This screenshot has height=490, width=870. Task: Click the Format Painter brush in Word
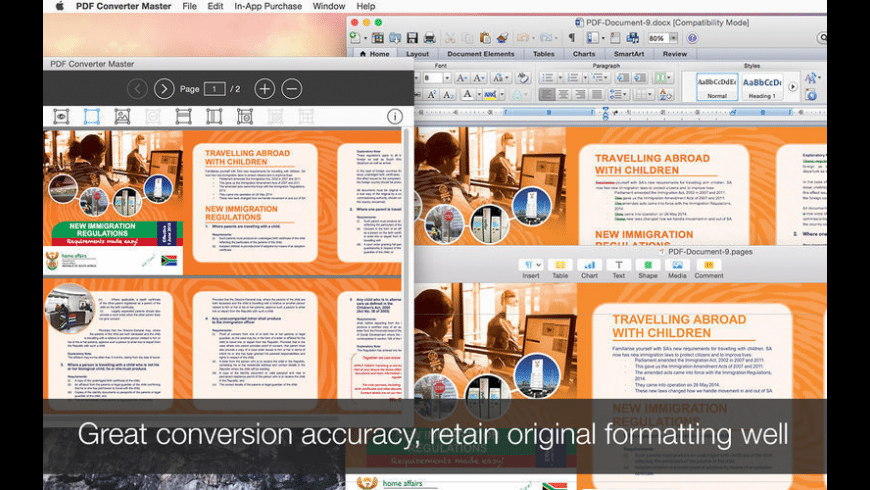pyautogui.click(x=503, y=38)
